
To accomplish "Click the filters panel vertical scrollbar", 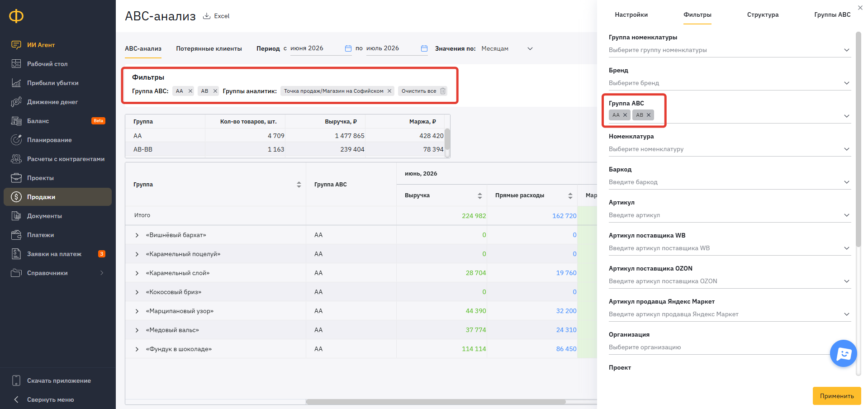I will click(x=858, y=139).
